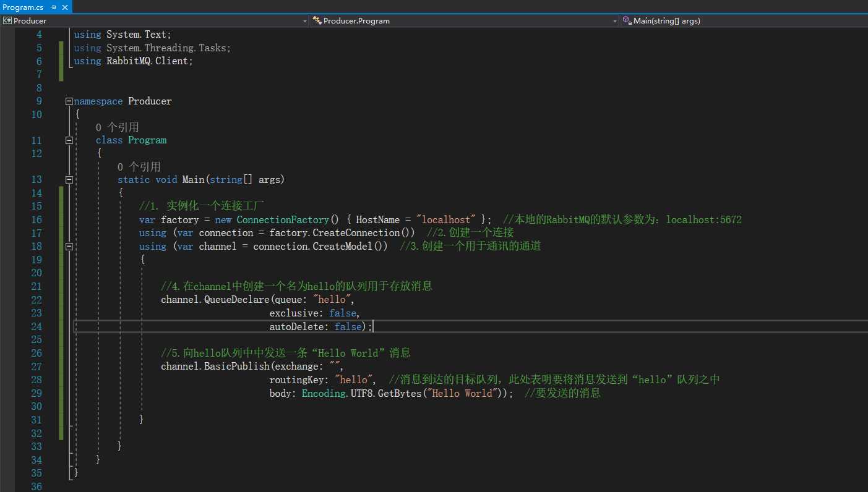
Task: Click CreateConnection on line 17
Action: [x=356, y=233]
